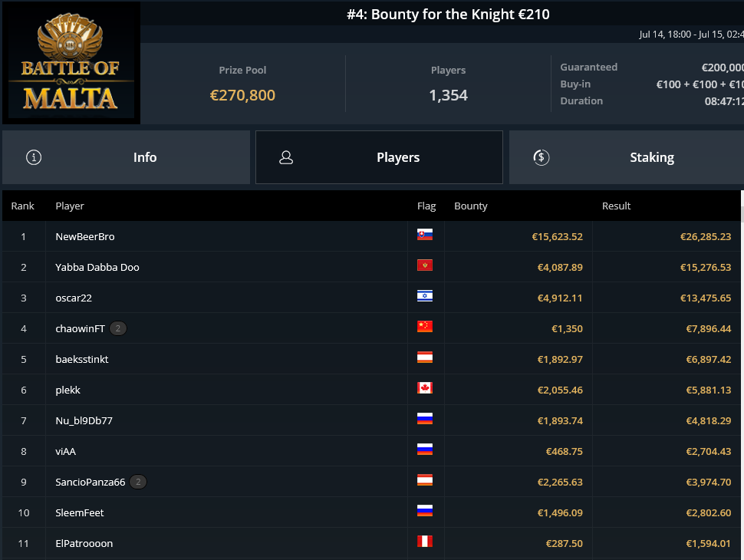Open player NewBeerBro's row

371,236
